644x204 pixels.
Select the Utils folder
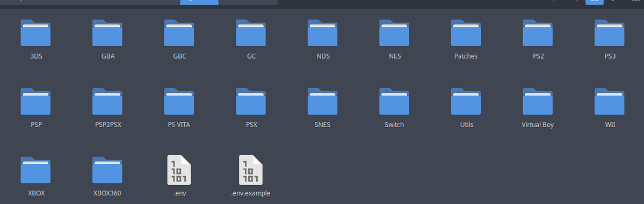tap(466, 102)
